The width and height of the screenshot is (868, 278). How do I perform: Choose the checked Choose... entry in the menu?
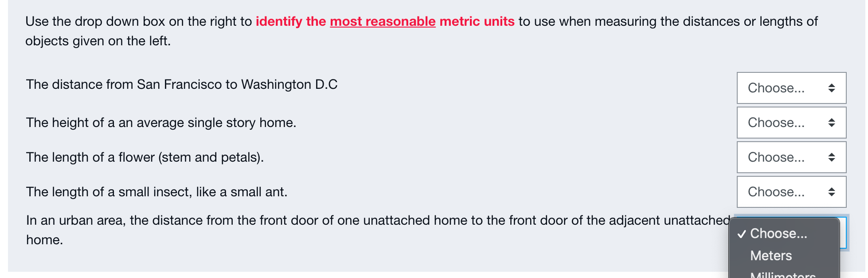[x=779, y=233]
